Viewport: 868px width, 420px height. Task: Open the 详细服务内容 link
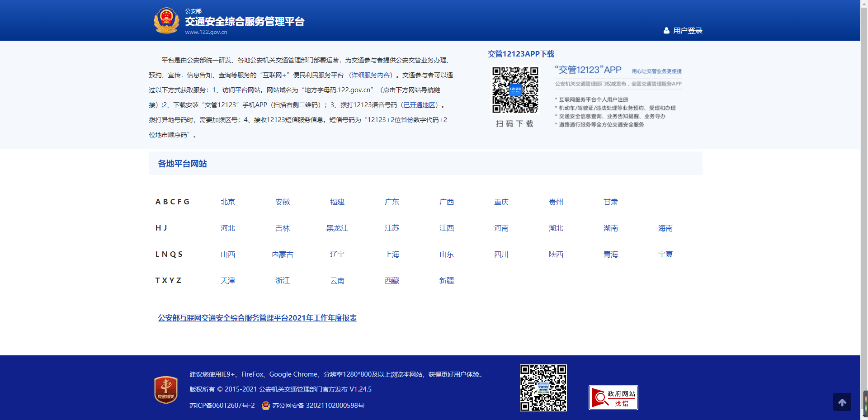coord(371,75)
